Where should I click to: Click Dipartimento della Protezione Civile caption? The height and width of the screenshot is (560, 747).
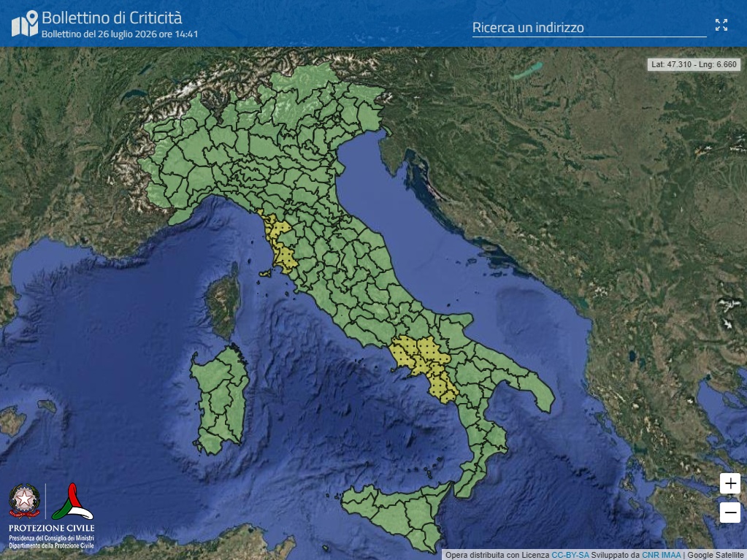point(51,545)
